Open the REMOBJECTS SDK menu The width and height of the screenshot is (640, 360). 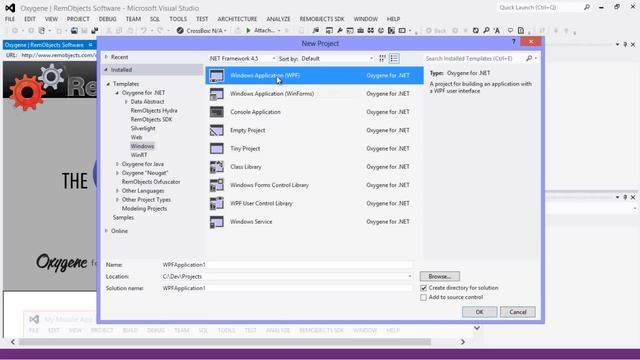tap(322, 19)
